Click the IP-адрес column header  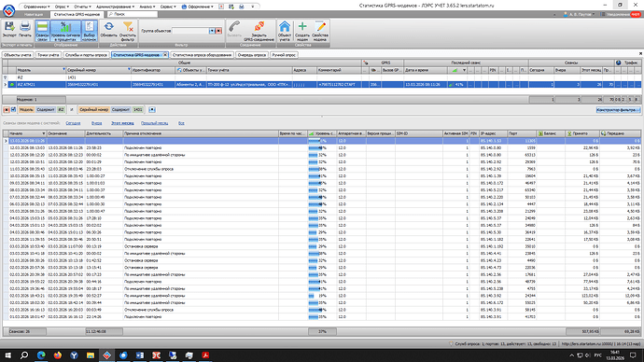pos(493,133)
